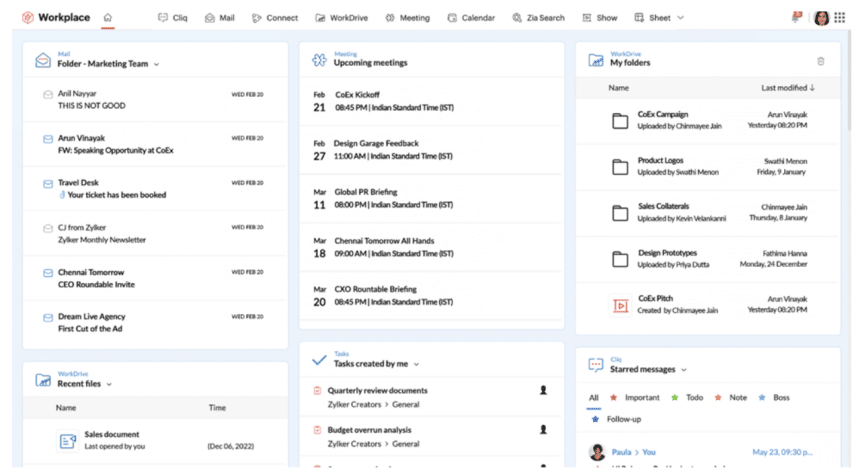Viewport: 860px width, 476px height.
Task: Open the Recent files dropdown
Action: tap(109, 384)
